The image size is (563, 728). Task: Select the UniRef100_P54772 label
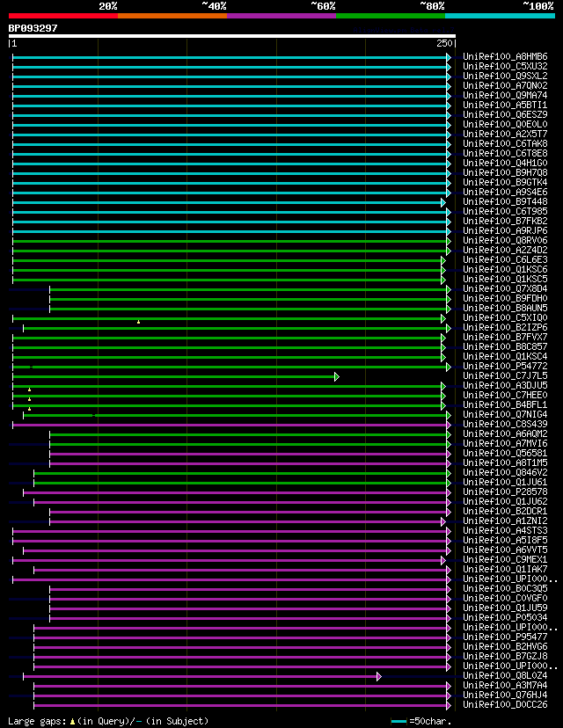505,367
